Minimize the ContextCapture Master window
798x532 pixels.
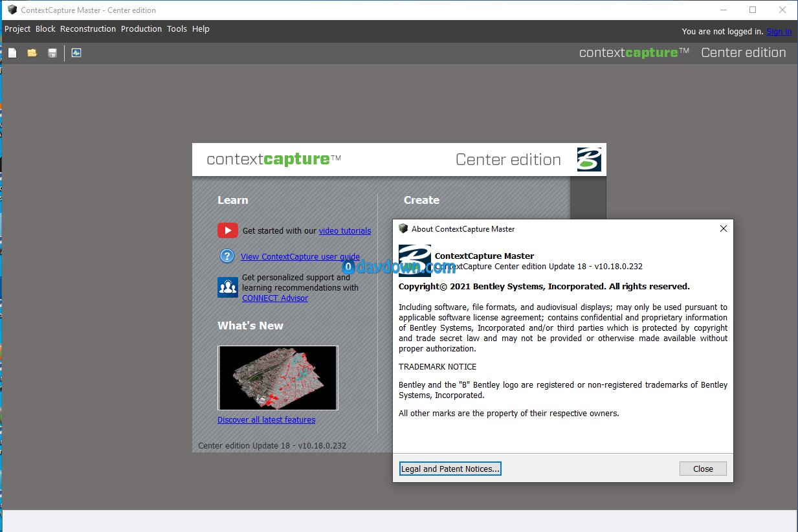tap(723, 10)
